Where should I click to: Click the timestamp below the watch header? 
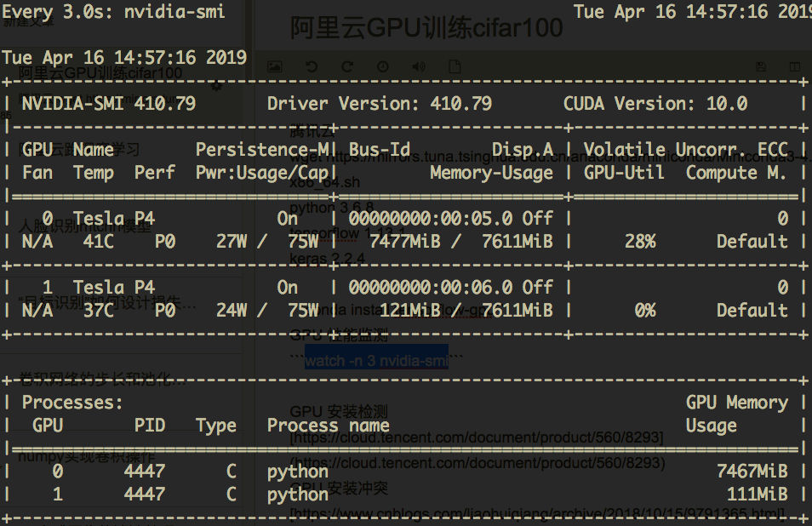(123, 58)
